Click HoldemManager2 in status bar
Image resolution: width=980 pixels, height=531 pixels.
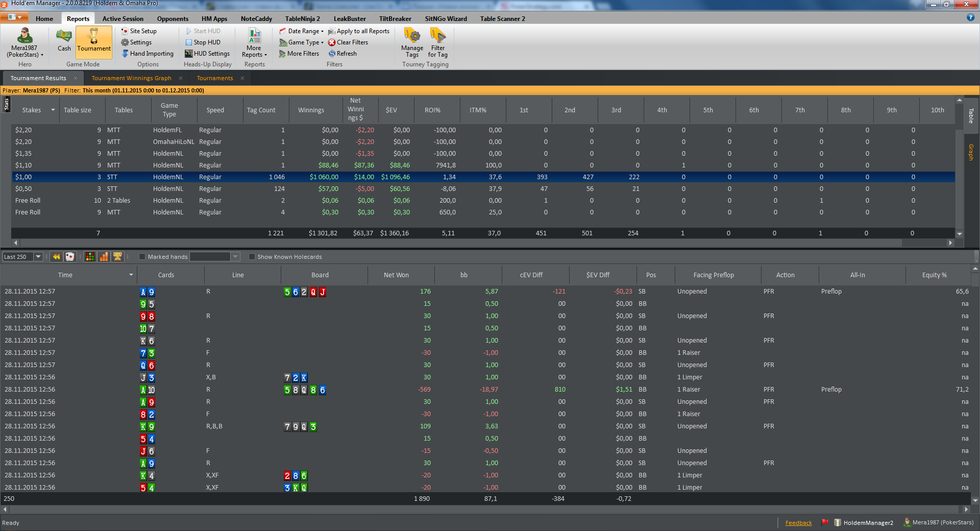[864, 523]
